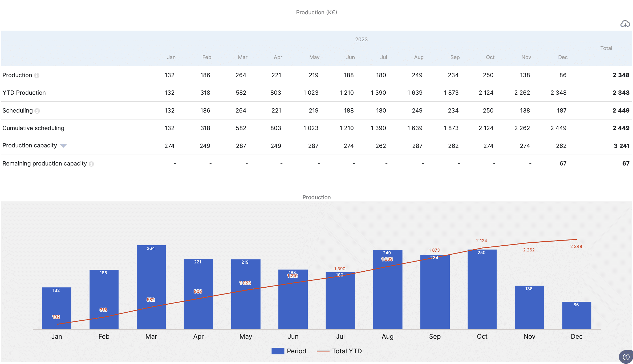
Task: Click info icon for Remaining production capacity
Action: coord(91,164)
